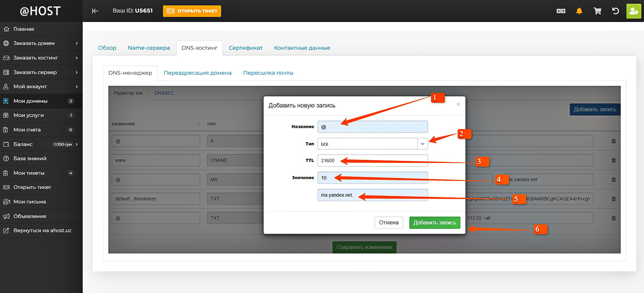Open Мои тикеты in sidebar

[x=41, y=173]
